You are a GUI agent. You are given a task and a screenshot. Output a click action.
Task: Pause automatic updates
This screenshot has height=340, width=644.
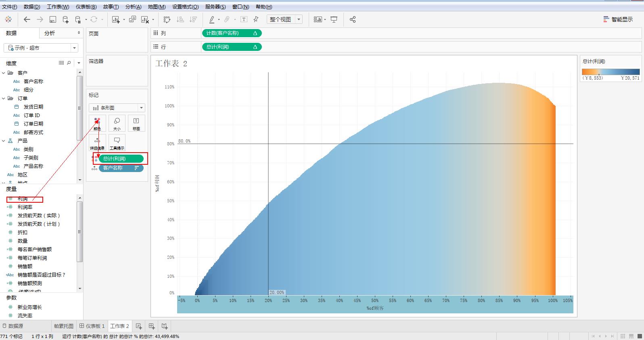78,19
